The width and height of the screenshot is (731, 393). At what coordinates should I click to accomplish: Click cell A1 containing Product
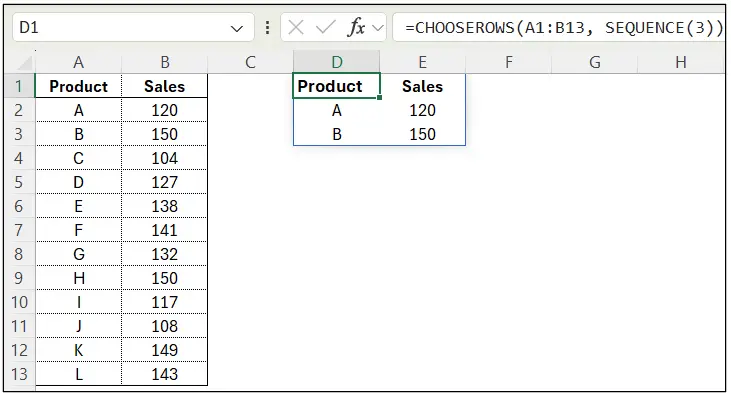pos(78,86)
